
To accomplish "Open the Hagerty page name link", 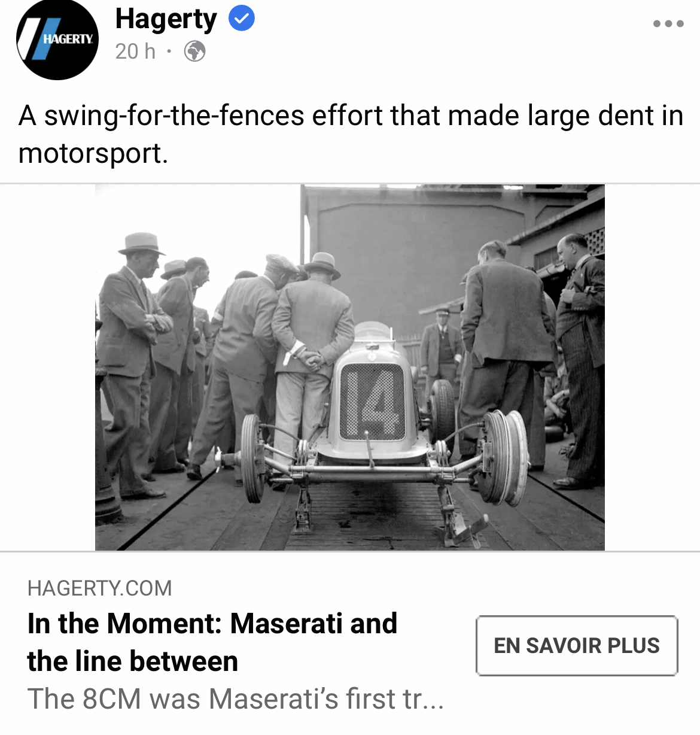I will click(x=166, y=20).
